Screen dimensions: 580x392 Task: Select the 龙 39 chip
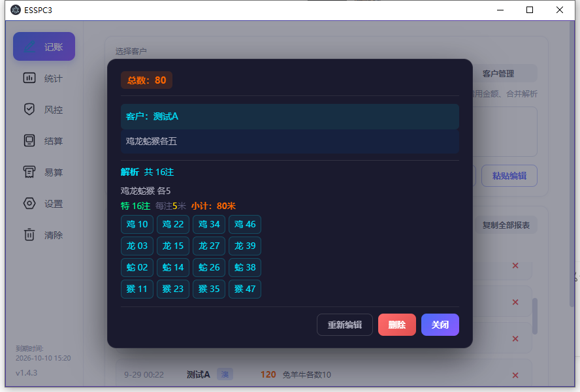pyautogui.click(x=245, y=246)
